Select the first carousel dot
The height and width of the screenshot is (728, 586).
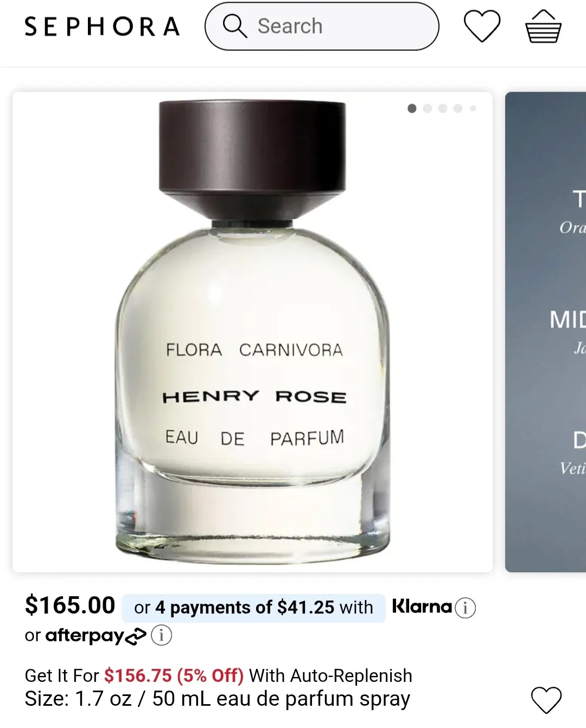[412, 108]
